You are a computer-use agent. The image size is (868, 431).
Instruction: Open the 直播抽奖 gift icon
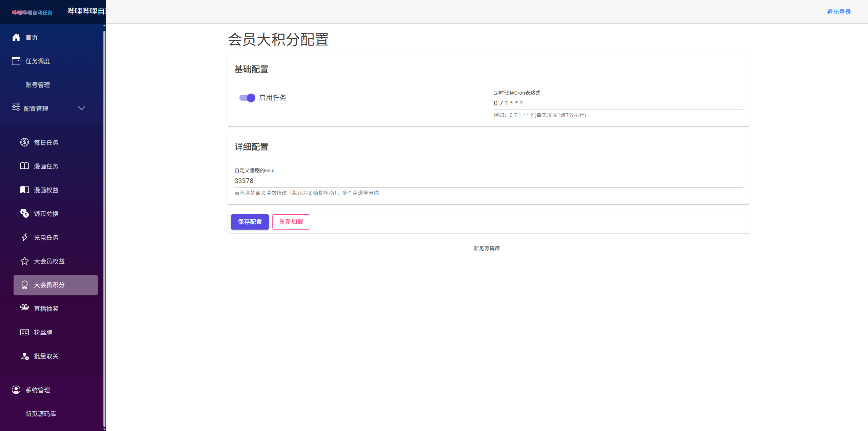(x=24, y=308)
